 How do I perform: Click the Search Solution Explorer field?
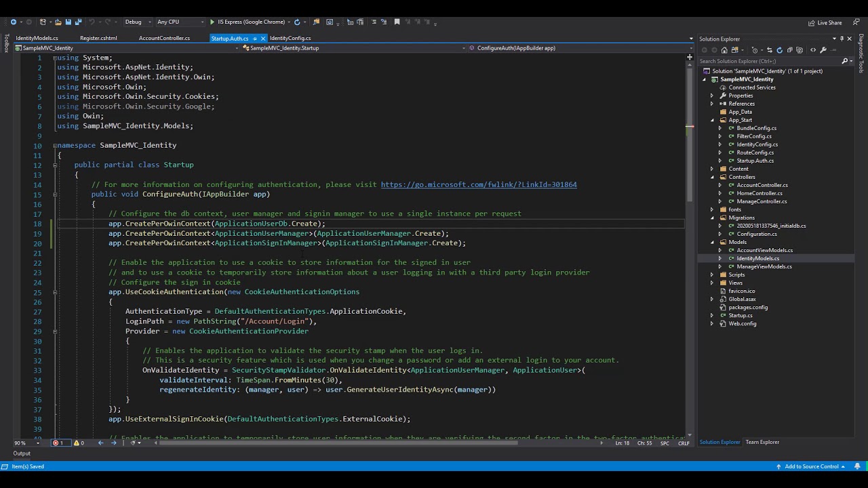[769, 61]
